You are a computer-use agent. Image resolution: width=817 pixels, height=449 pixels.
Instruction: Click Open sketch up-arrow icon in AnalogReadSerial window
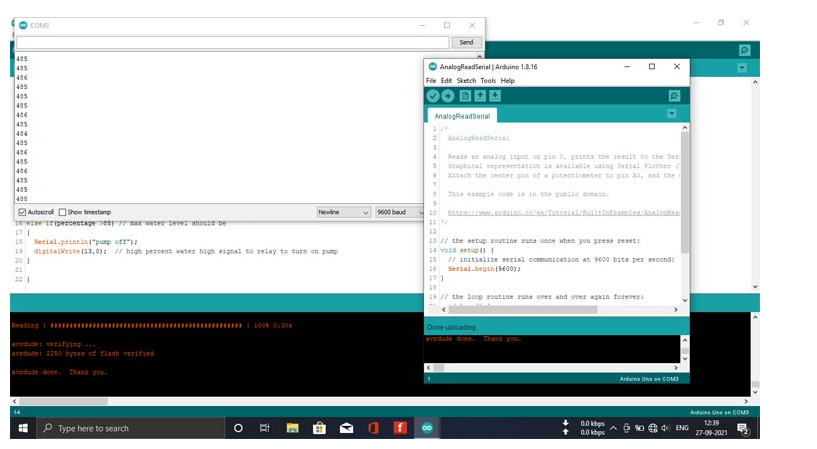480,96
